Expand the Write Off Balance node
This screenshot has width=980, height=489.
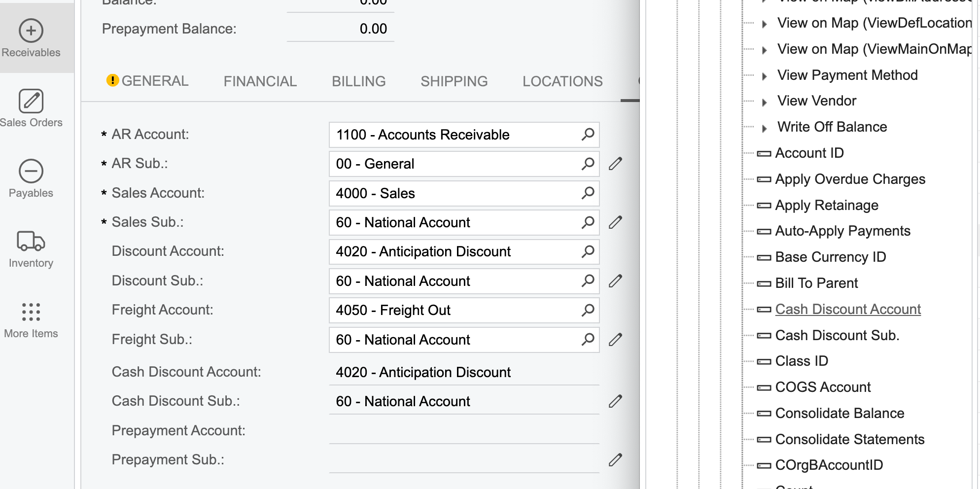pos(764,128)
